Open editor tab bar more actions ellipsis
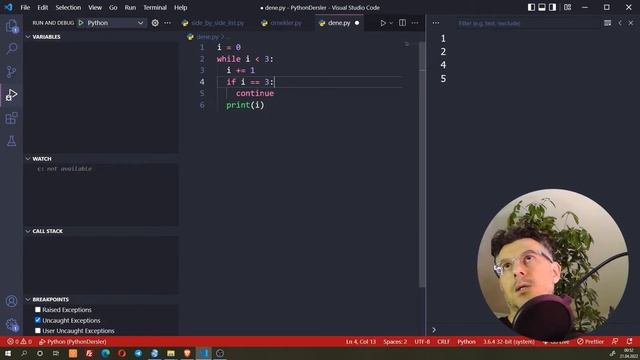 (x=415, y=23)
